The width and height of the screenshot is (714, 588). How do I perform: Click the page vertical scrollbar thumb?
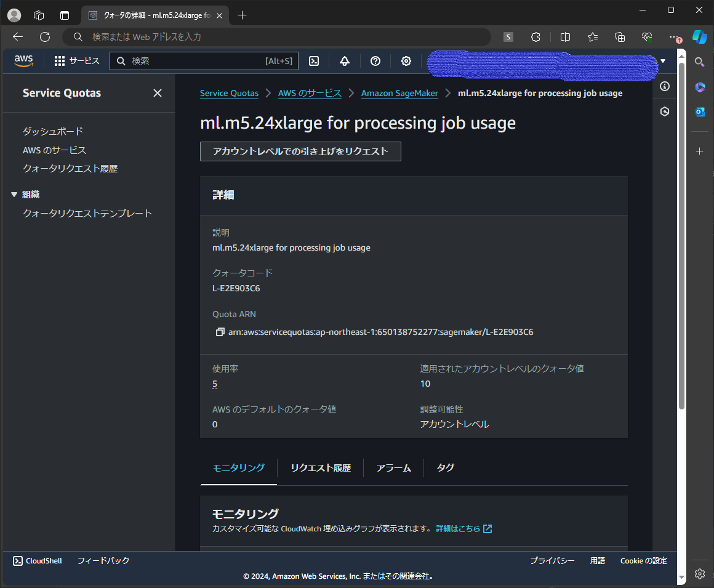point(681,236)
